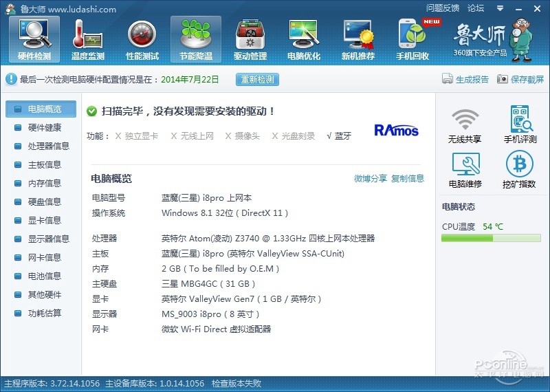This screenshot has height=392, width=550.
Task: Open the 新机推荐 new PC recommendations
Action: point(358,39)
